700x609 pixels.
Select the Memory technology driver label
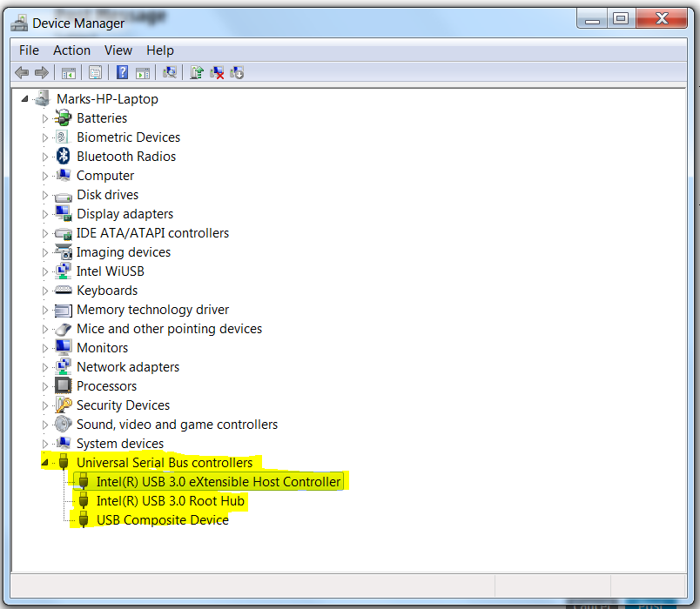click(152, 310)
